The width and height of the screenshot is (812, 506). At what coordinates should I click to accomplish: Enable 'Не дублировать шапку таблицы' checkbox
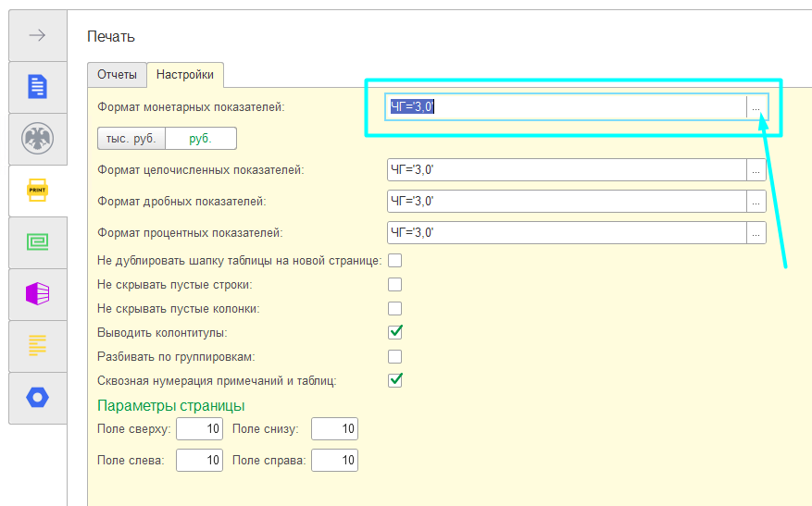click(394, 261)
